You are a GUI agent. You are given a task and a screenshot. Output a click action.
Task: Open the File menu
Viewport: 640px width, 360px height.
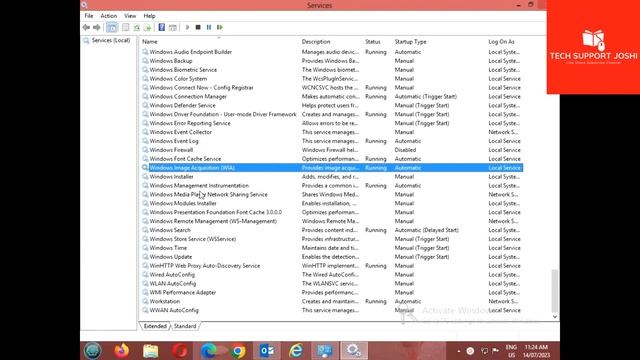[89, 16]
